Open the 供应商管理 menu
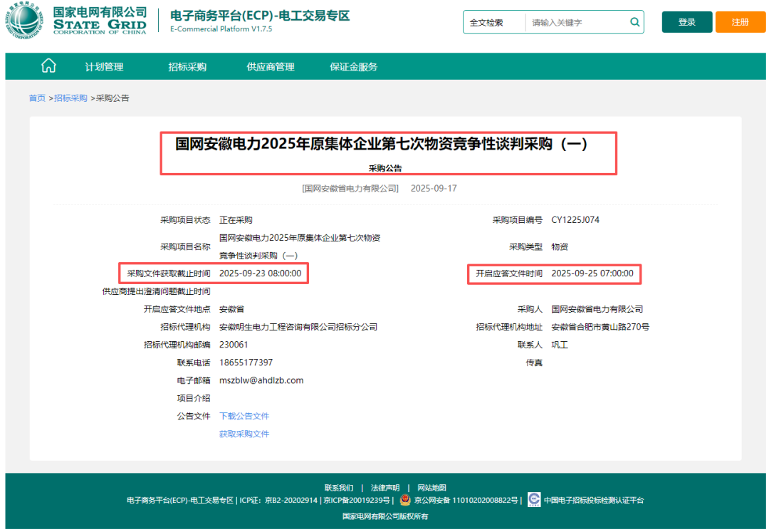 [271, 66]
